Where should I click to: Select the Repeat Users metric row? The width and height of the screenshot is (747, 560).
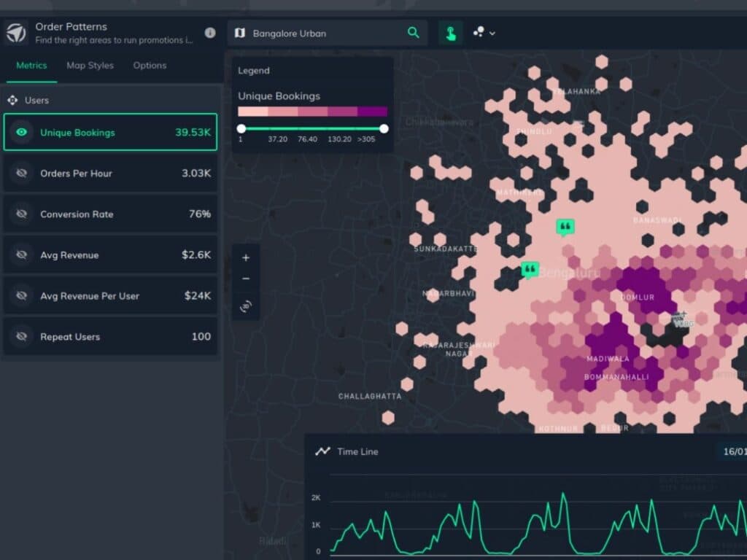[x=110, y=337]
